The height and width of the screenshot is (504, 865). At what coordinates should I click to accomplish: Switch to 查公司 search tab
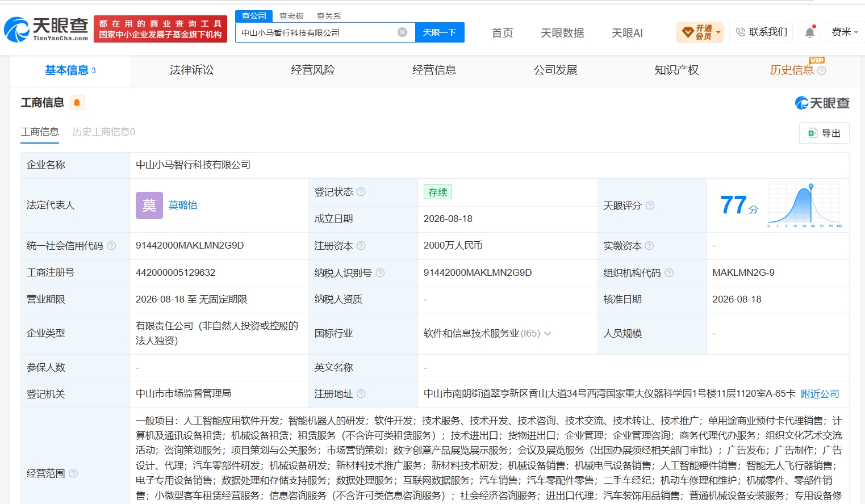pos(254,16)
